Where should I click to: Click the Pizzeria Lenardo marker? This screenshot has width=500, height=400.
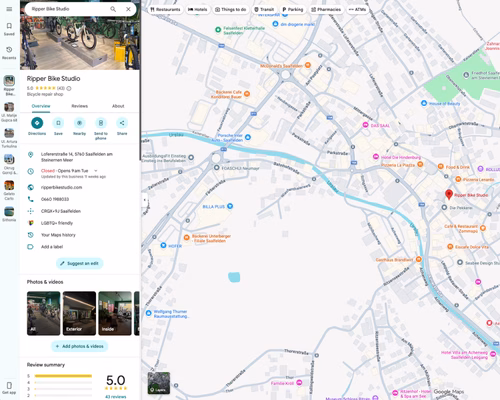coord(458,179)
